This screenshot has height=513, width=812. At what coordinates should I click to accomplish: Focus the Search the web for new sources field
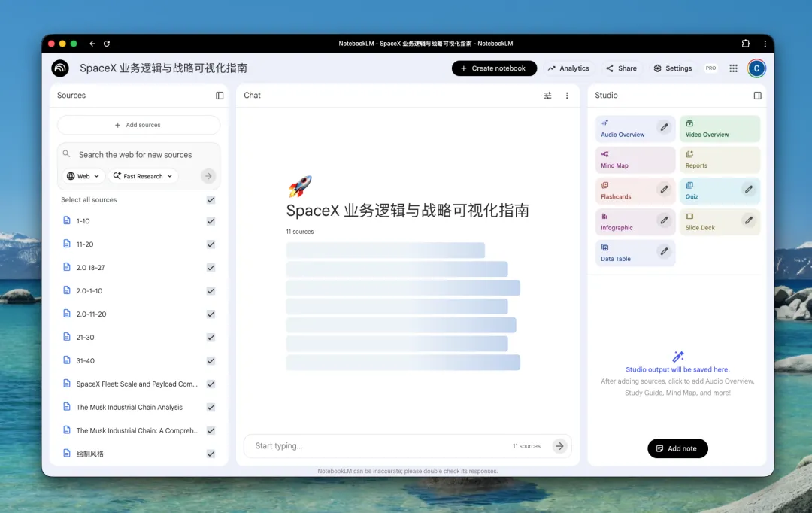point(135,154)
